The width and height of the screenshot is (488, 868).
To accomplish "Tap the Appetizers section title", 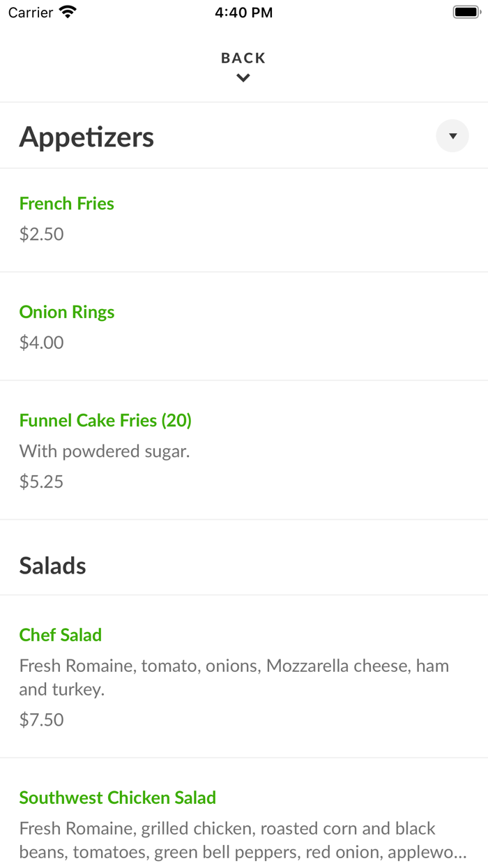I will coord(86,136).
